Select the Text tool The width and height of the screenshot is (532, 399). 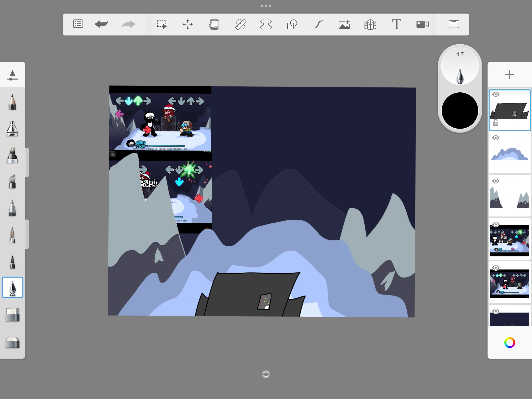397,24
